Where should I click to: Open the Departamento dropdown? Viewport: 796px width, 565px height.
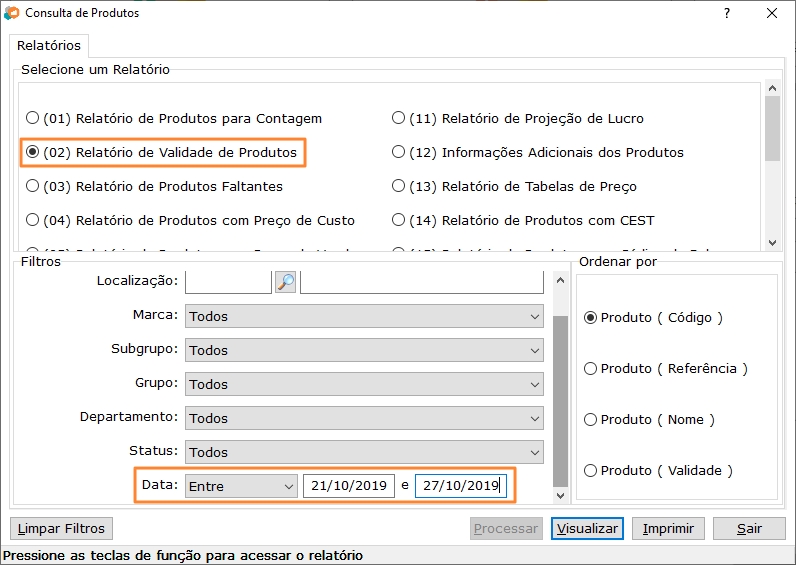coord(364,418)
